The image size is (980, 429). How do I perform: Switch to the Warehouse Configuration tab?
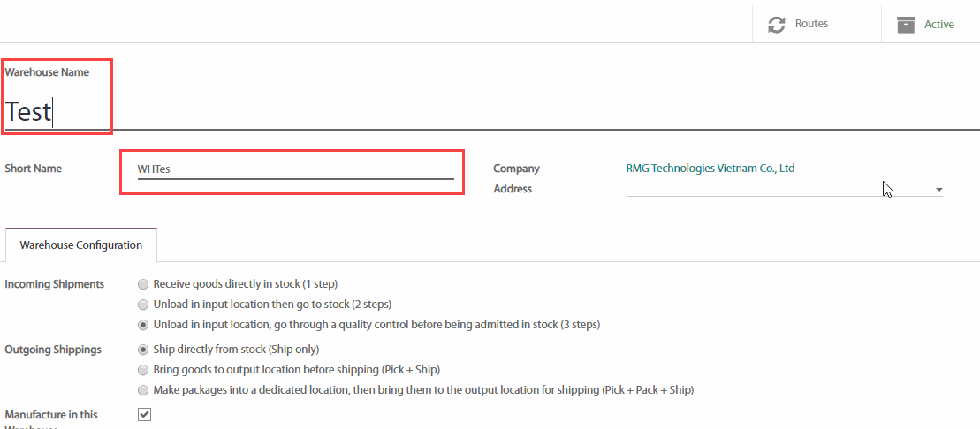[x=81, y=245]
